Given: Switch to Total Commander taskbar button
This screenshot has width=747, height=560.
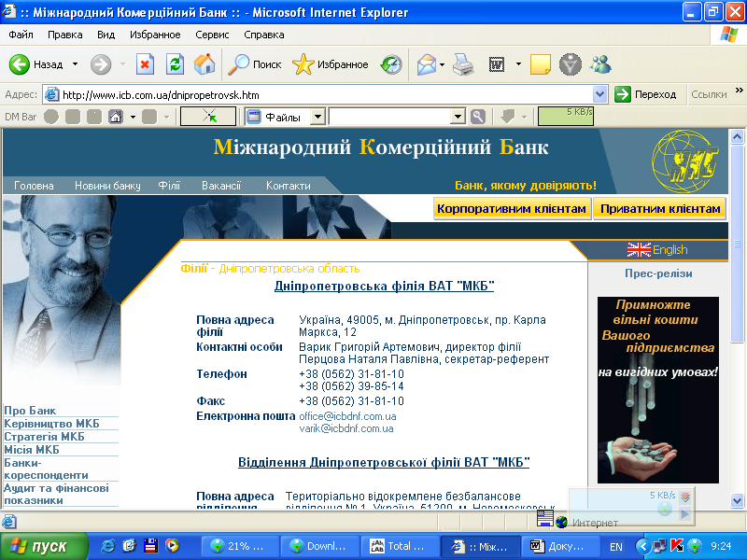Looking at the screenshot, I should [399, 546].
